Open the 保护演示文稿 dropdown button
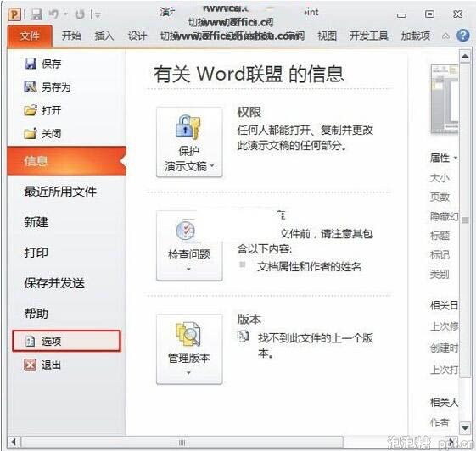476x451 pixels. 189,142
